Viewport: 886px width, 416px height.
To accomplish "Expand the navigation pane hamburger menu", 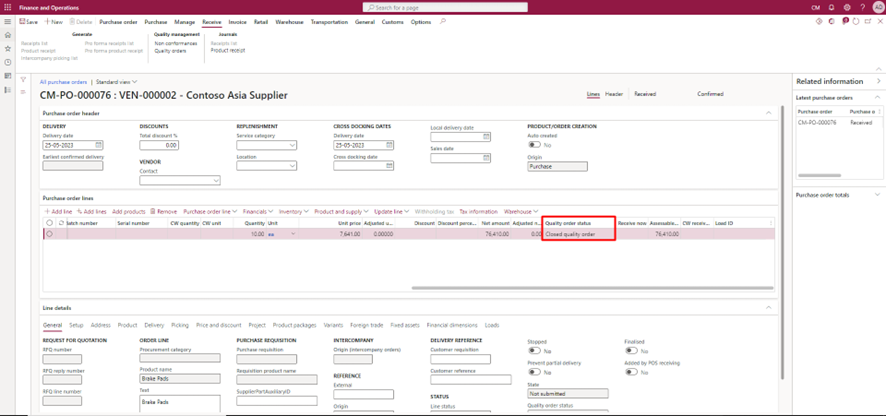I will tap(7, 21).
